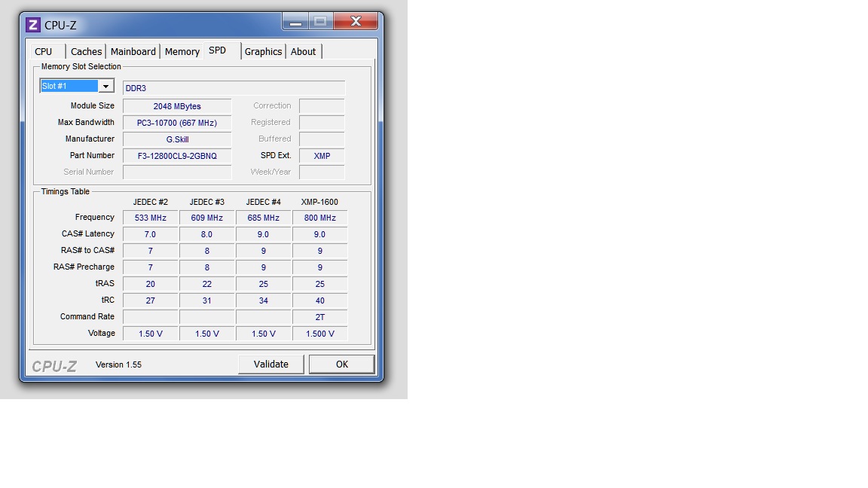Close the CPU-Z window
This screenshot has height=488, width=868.
(x=356, y=22)
